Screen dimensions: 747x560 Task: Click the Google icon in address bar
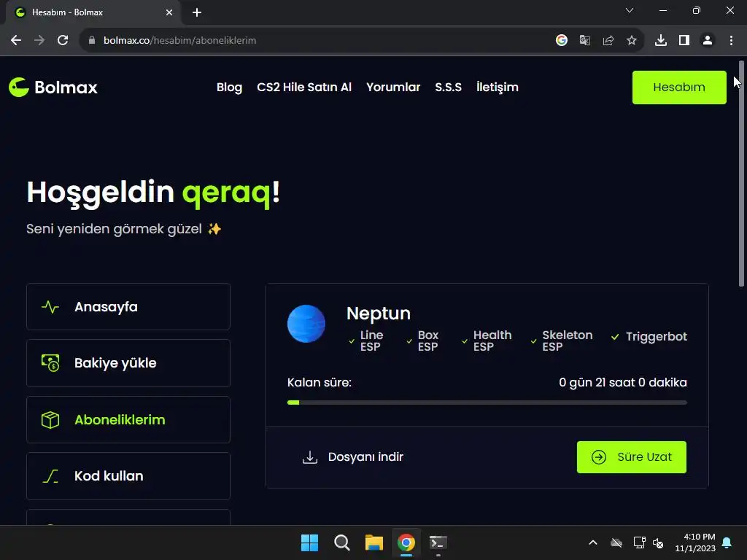click(562, 41)
